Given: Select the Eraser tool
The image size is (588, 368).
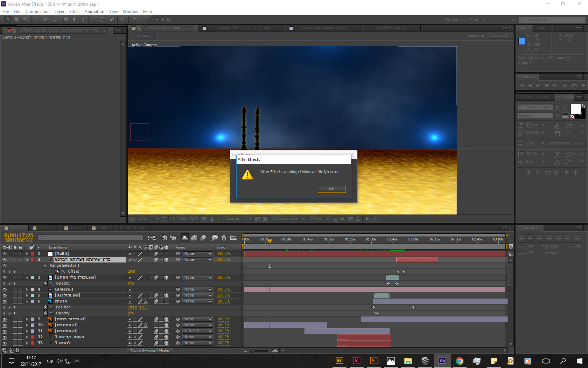Looking at the screenshot, I should pyautogui.click(x=112, y=20).
